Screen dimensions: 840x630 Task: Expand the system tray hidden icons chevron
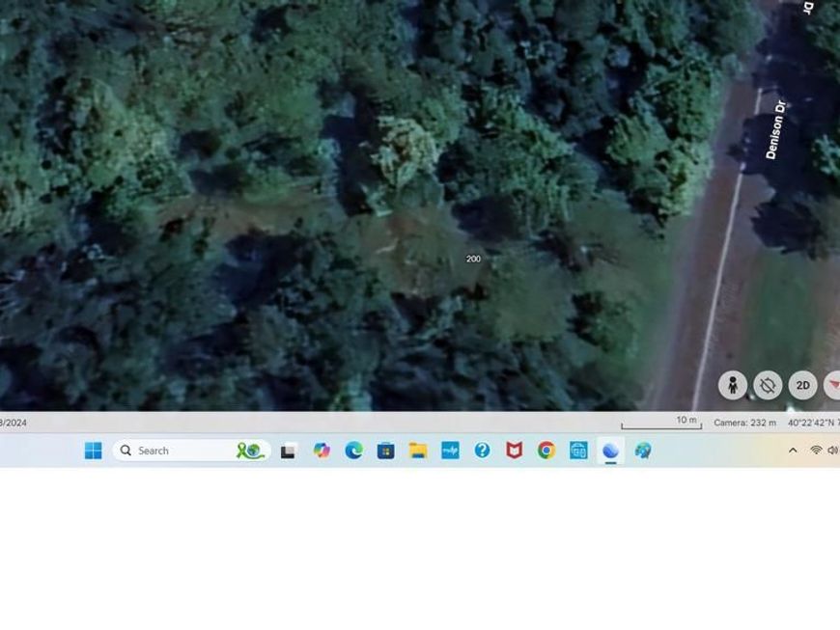tap(793, 451)
